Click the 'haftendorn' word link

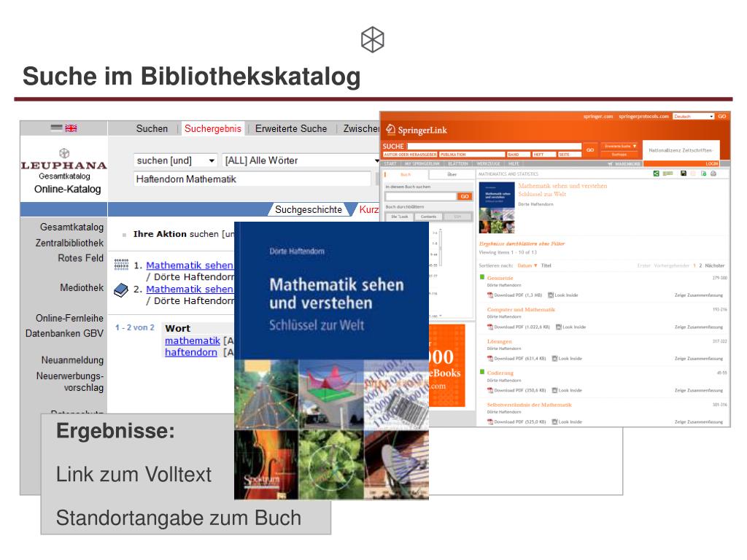coord(191,352)
